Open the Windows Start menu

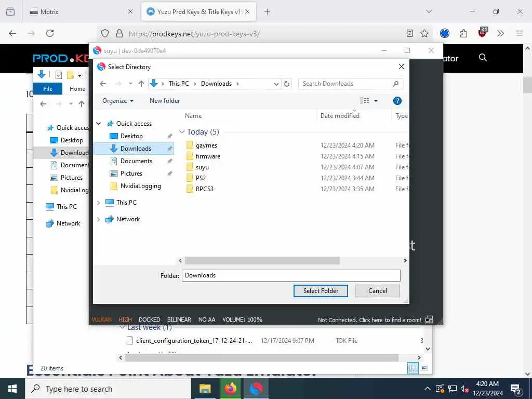click(x=12, y=389)
